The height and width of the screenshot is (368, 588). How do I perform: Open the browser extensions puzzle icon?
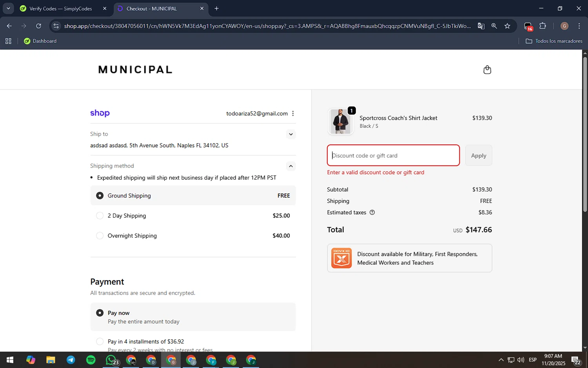tap(543, 26)
